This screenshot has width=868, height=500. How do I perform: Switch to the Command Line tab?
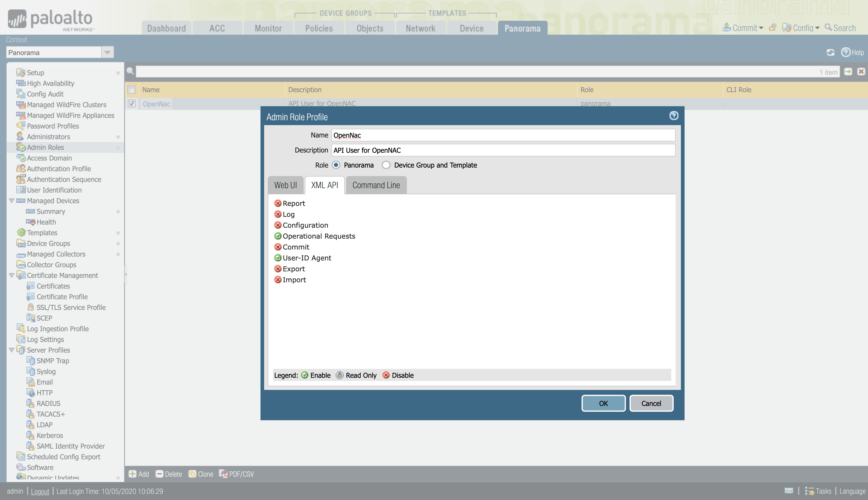[x=376, y=185]
